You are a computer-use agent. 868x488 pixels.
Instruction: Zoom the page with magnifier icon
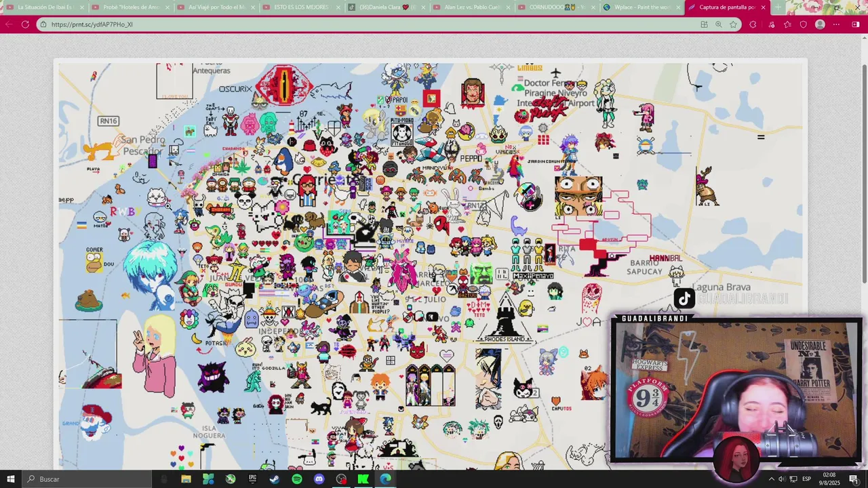(x=719, y=24)
